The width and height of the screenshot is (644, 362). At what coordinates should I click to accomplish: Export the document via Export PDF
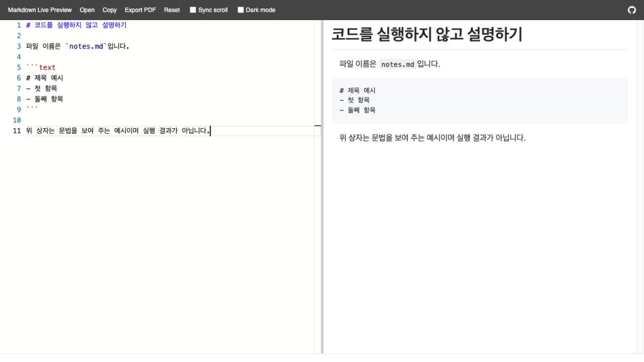[140, 10]
